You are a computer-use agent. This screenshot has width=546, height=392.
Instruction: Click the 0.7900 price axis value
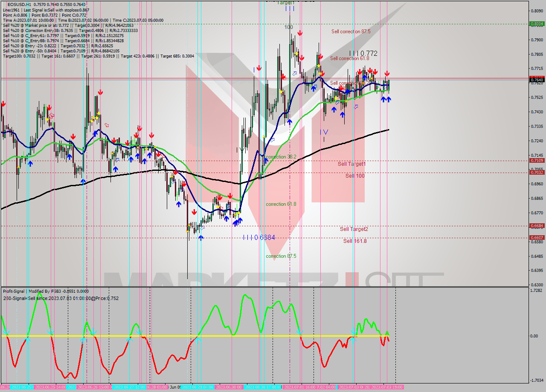coord(537,40)
